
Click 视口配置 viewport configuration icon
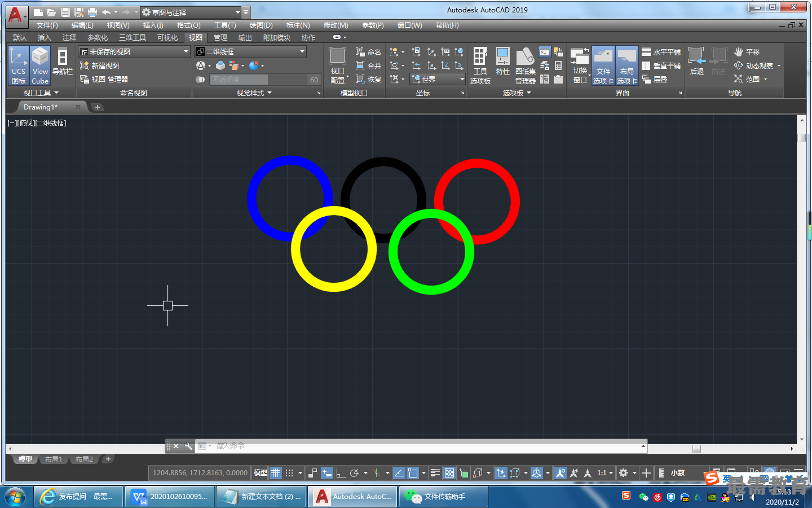337,55
